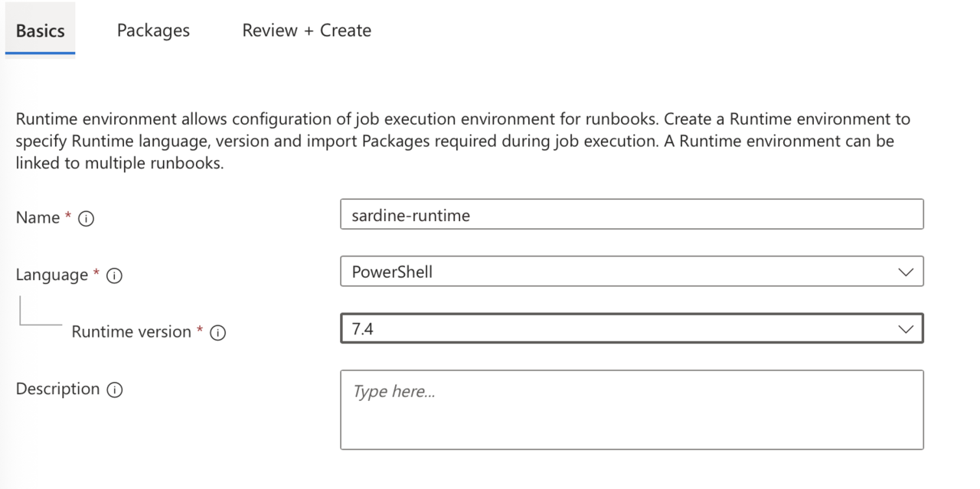The width and height of the screenshot is (980, 489).
Task: Click the Runtime environment explanatory paragraph
Action: pyautogui.click(x=463, y=142)
